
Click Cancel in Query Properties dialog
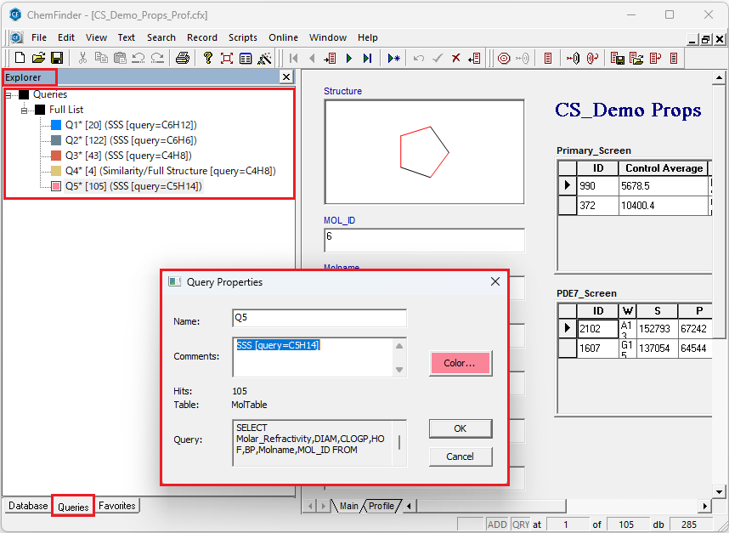click(460, 457)
